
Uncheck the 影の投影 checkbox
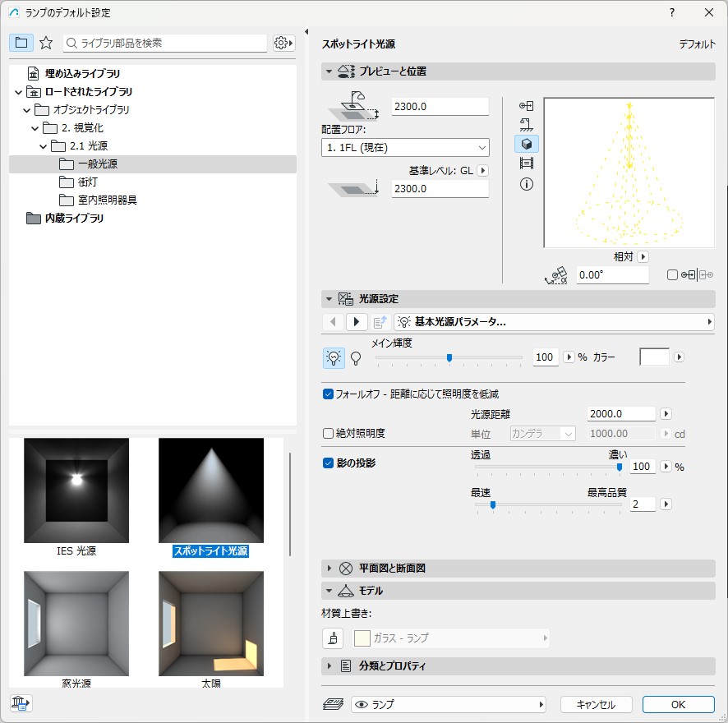pyautogui.click(x=329, y=463)
